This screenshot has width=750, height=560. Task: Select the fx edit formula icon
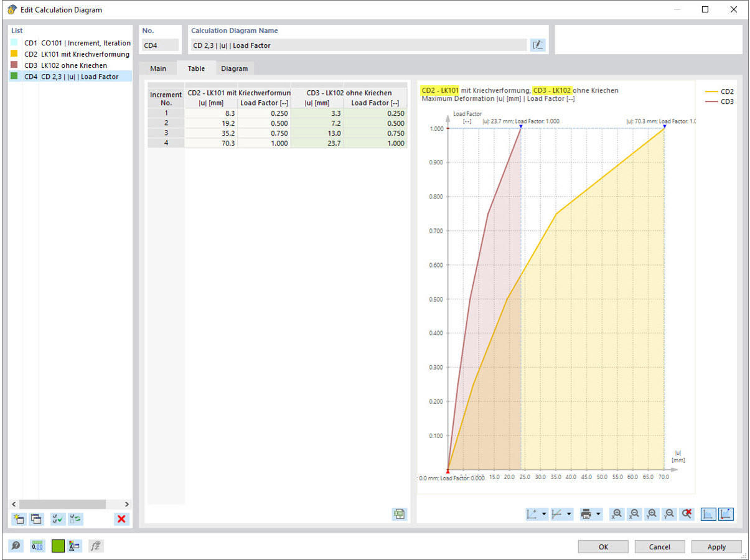pyautogui.click(x=94, y=546)
